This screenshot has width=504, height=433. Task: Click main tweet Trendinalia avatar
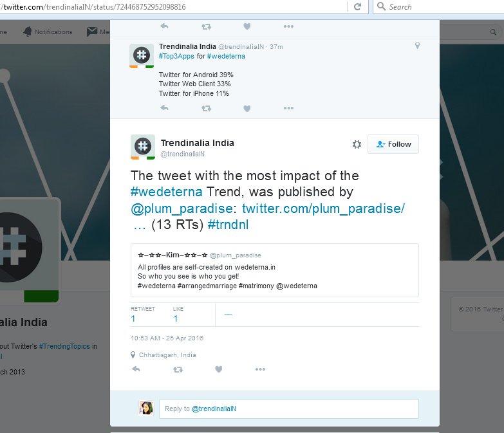[x=143, y=147]
